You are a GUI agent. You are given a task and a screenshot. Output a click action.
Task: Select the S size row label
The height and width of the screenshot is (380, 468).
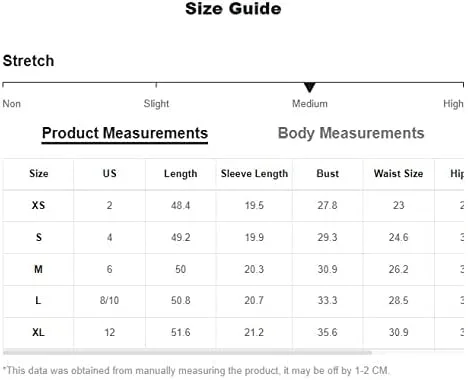(39, 237)
